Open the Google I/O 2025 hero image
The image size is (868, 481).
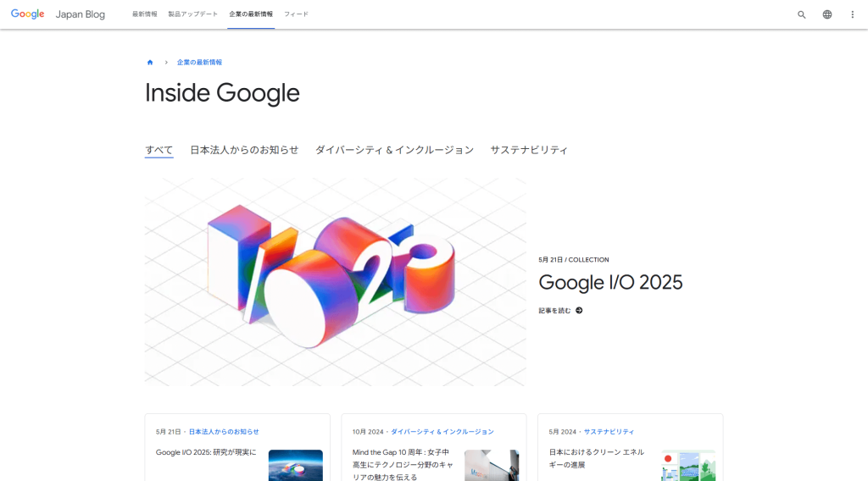tap(336, 282)
